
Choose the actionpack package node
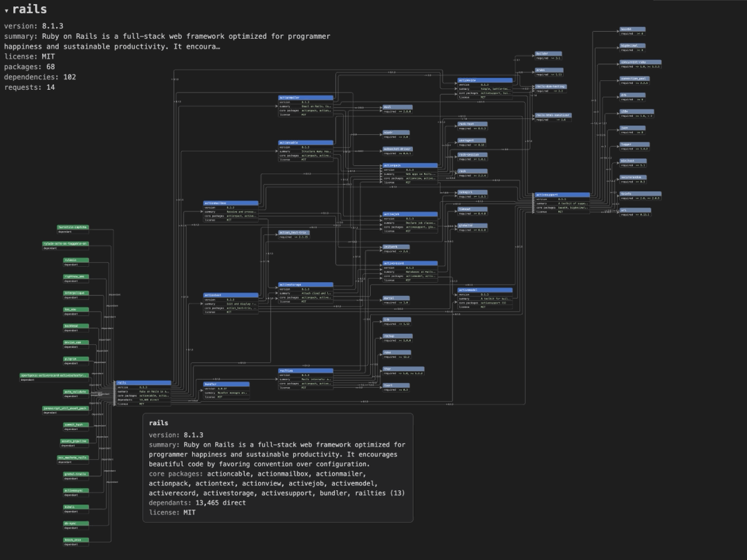tap(410, 174)
